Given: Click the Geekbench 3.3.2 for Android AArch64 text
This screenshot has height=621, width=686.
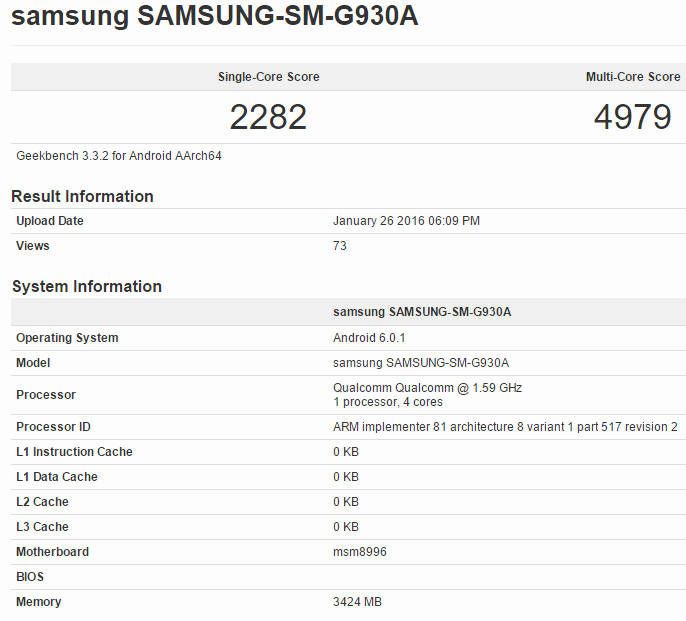Looking at the screenshot, I should 119,156.
